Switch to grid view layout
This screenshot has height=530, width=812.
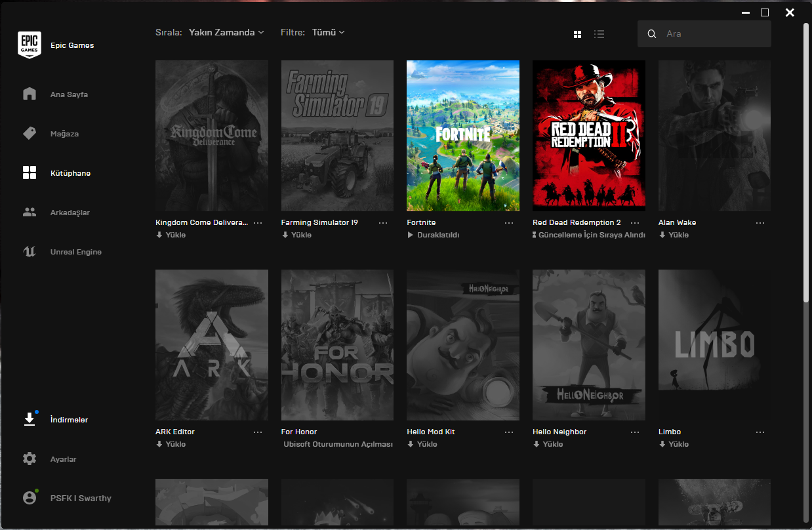577,34
